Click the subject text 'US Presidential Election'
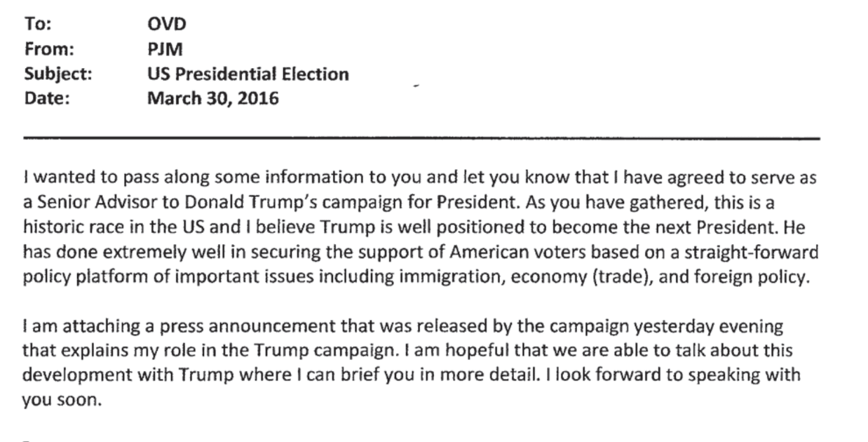868x442 pixels. coord(247,74)
